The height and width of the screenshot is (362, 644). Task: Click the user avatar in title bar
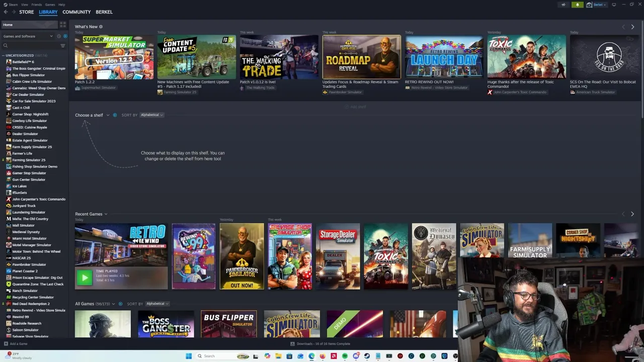(589, 5)
